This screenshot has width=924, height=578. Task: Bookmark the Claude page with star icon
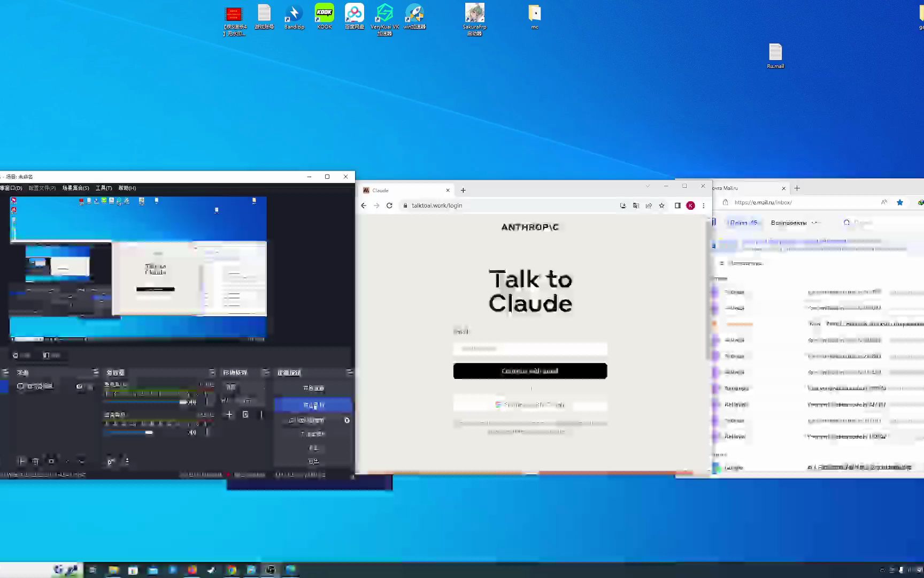[x=661, y=206]
